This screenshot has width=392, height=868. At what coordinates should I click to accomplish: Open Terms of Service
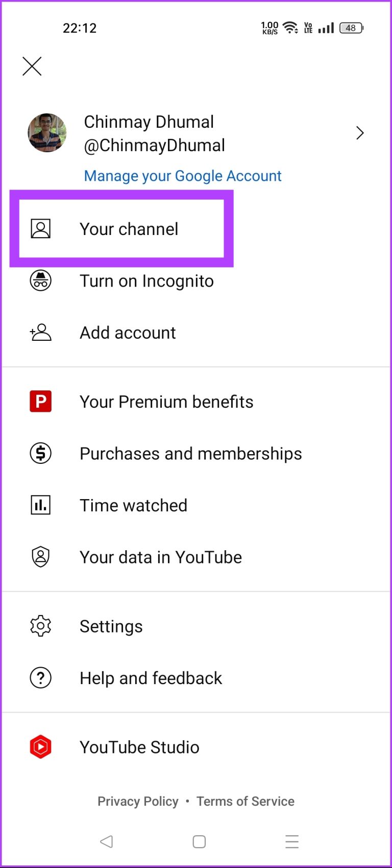tap(245, 801)
